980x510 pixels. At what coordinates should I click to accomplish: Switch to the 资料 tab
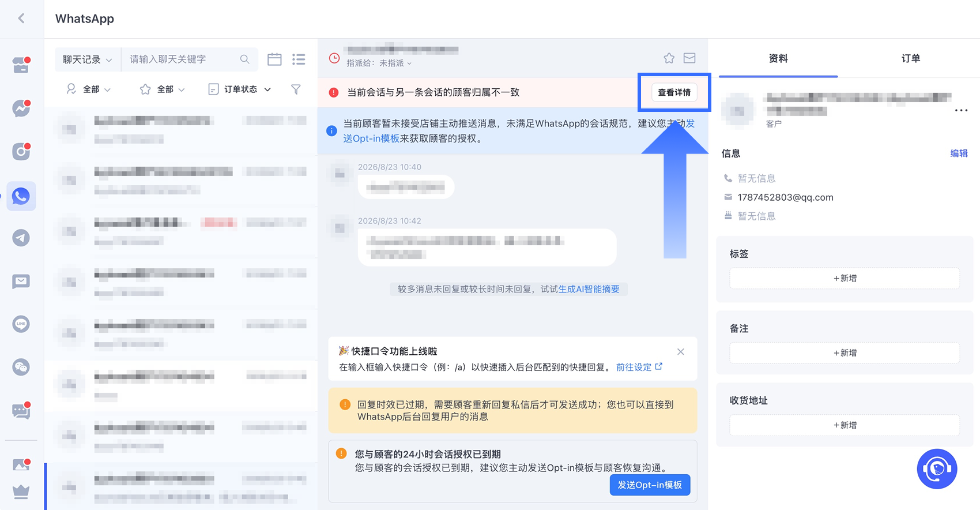[x=778, y=59]
